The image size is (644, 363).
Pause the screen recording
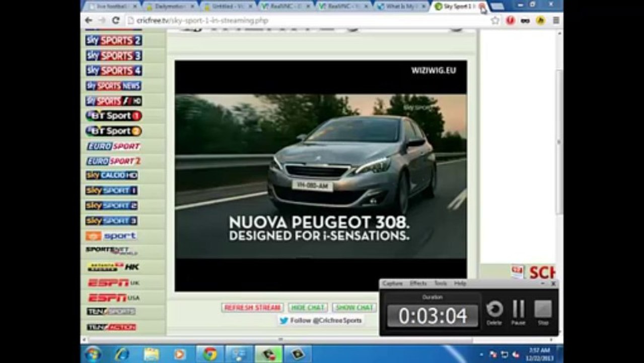(518, 313)
